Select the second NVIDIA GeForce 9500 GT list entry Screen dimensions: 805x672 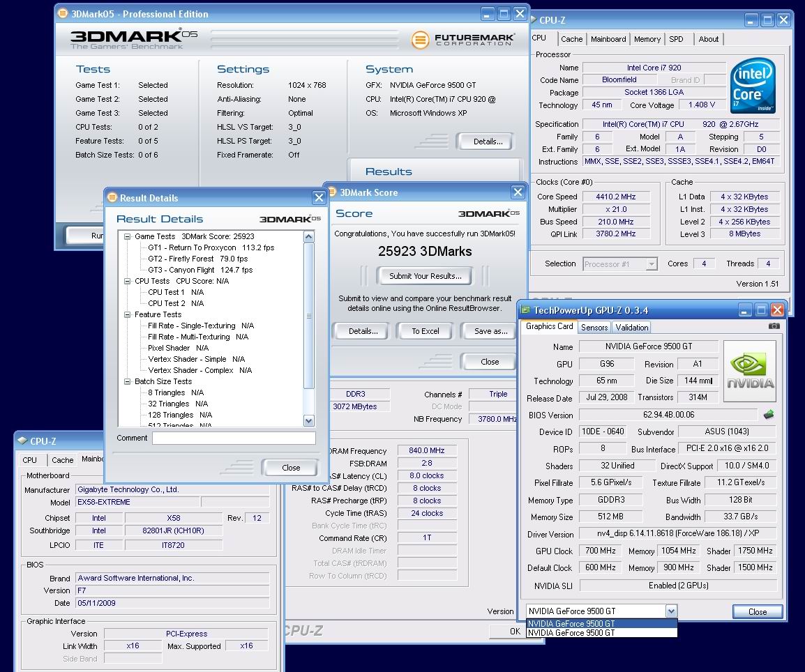coord(602,632)
